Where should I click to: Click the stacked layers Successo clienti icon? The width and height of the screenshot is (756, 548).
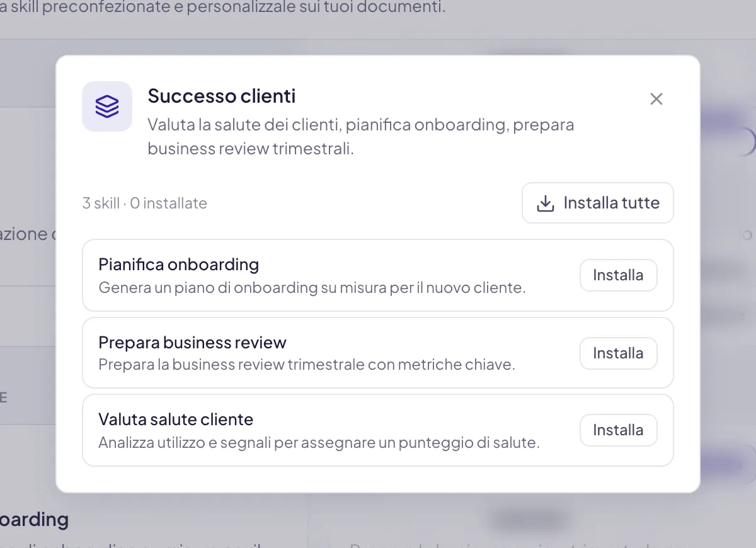coord(107,106)
